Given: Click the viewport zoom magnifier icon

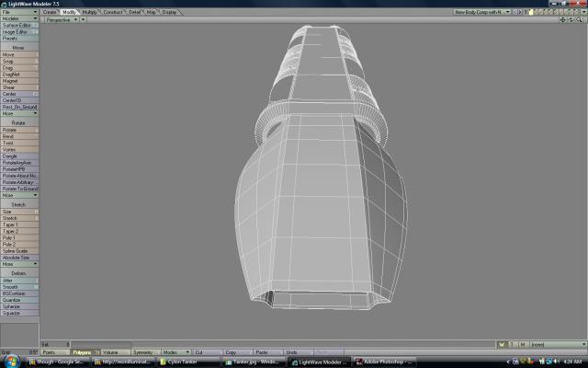Looking at the screenshot, I should click(x=577, y=19).
